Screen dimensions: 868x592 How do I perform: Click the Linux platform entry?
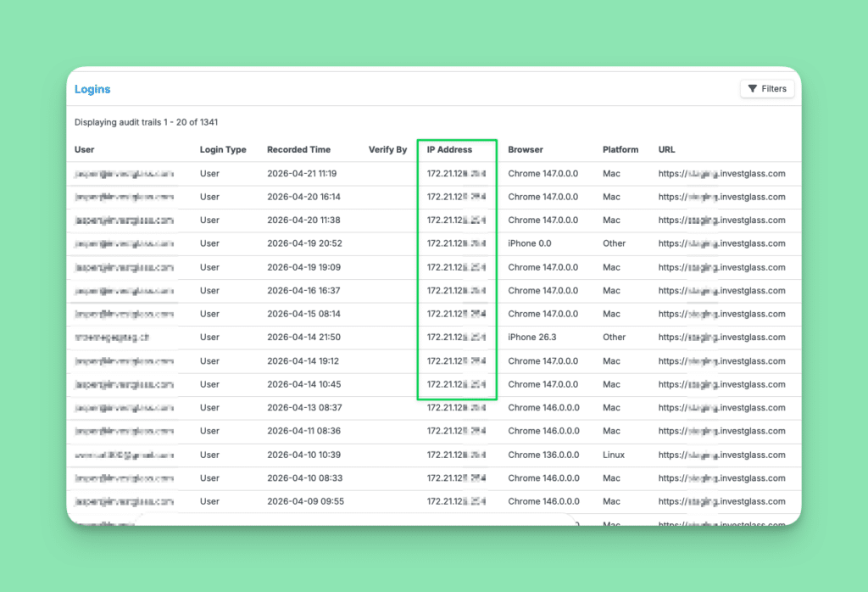click(x=614, y=455)
